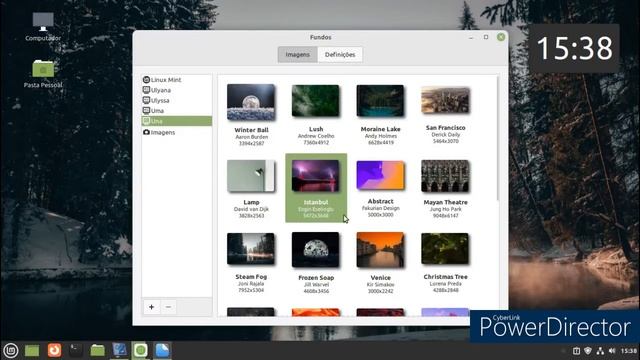Select the Ulyana backgrounds collection

(176, 90)
